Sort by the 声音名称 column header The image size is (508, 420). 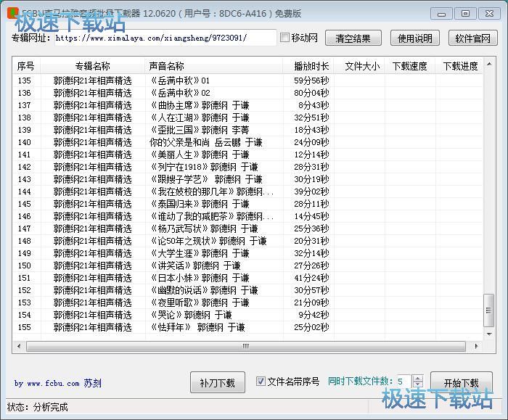pyautogui.click(x=214, y=67)
